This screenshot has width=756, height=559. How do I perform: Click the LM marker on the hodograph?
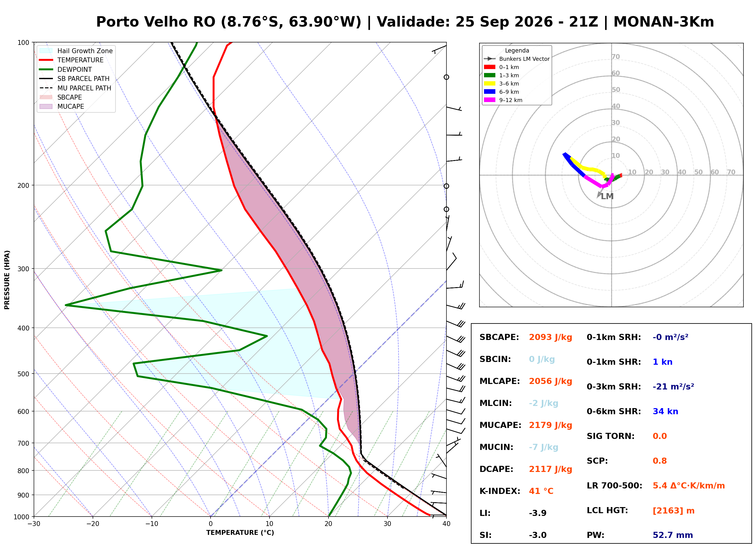(607, 196)
